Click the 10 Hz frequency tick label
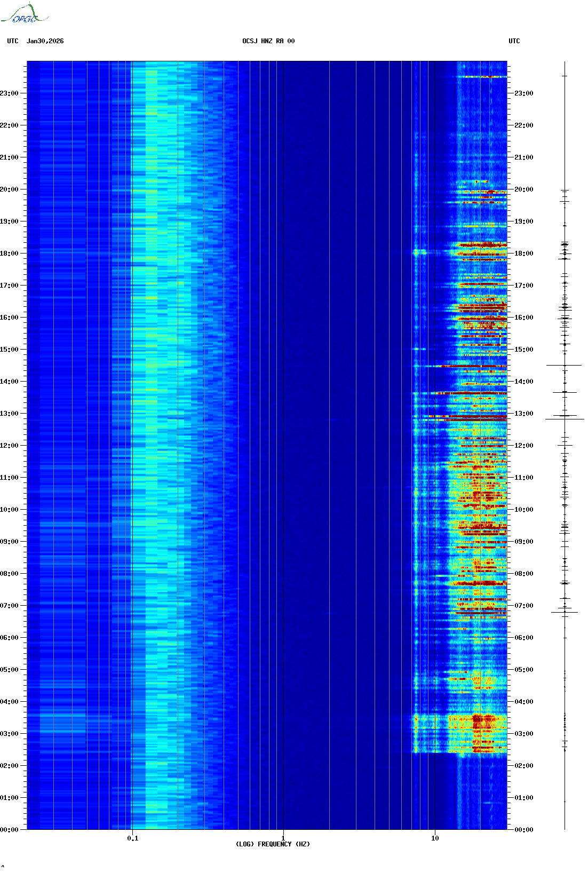Image resolution: width=588 pixels, height=872 pixels. tap(435, 838)
